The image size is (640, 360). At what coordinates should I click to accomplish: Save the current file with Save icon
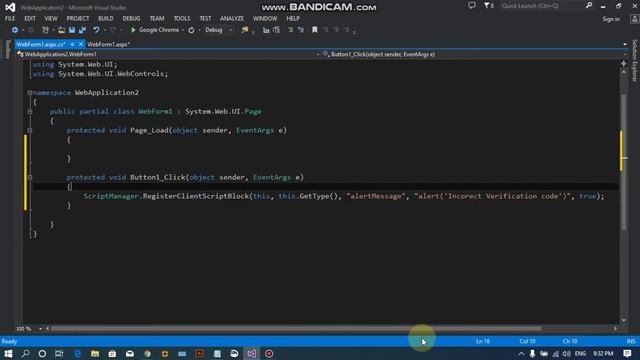72,30
